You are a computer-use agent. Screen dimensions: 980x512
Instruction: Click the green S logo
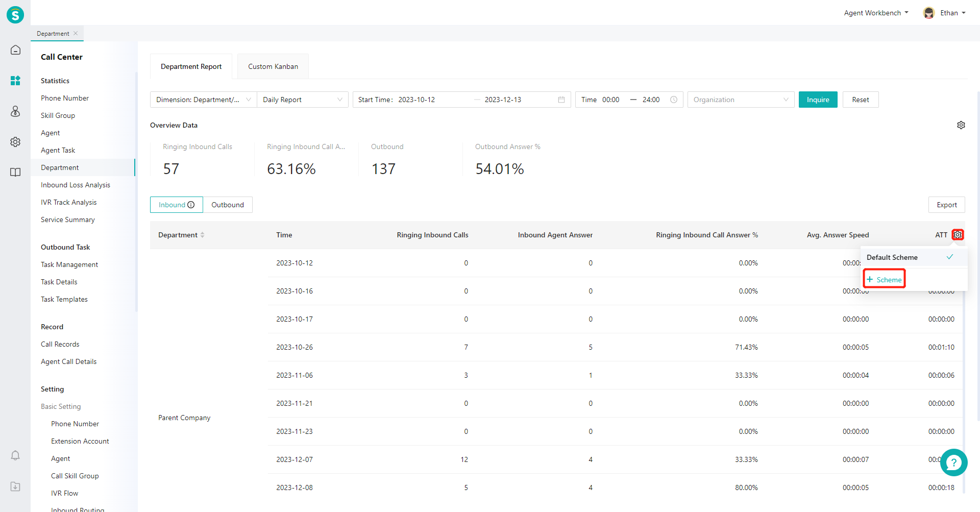15,15
